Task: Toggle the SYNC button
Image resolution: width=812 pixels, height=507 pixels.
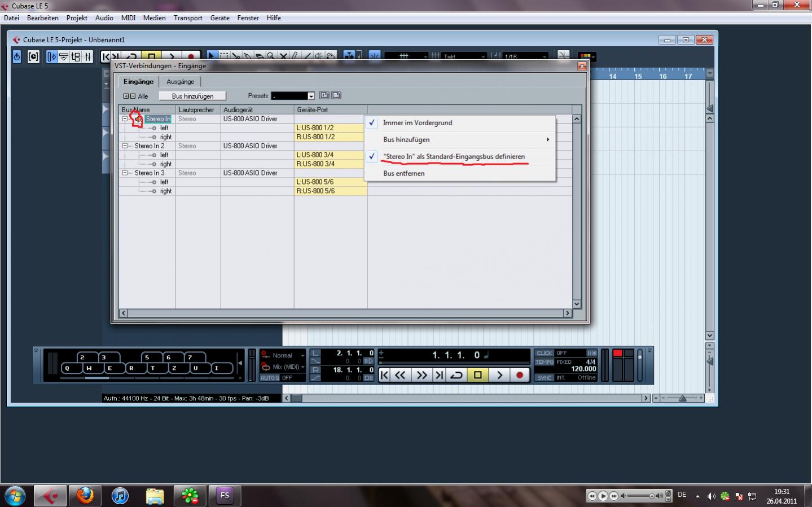Action: [544, 378]
